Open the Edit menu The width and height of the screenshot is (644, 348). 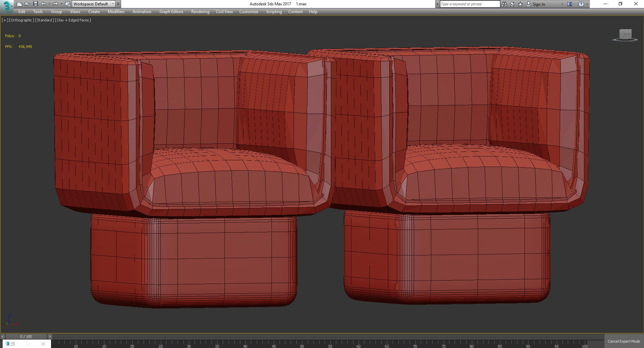[x=22, y=12]
